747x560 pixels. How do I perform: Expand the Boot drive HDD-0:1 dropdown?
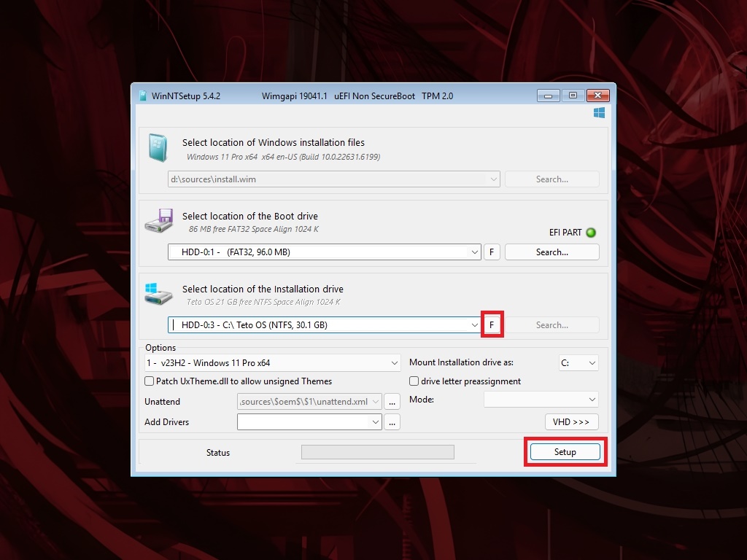pyautogui.click(x=474, y=252)
